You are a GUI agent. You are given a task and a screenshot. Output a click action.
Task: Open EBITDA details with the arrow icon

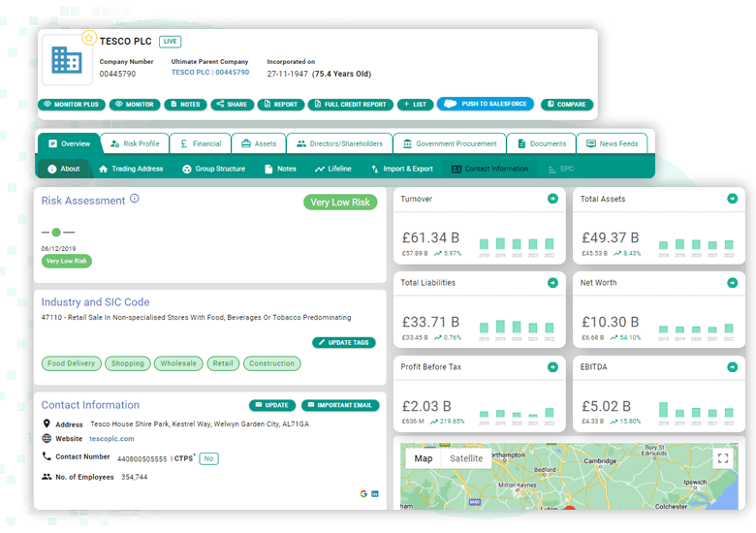pos(733,367)
